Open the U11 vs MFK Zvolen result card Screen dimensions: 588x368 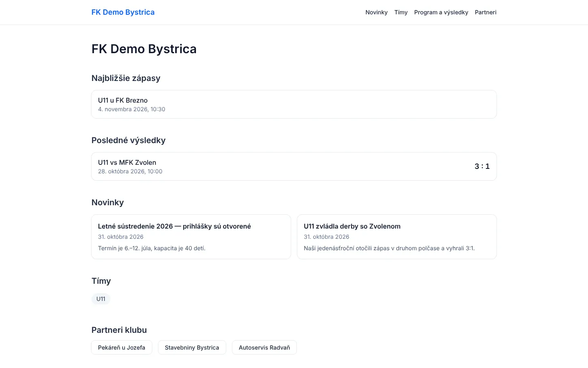[x=294, y=166]
